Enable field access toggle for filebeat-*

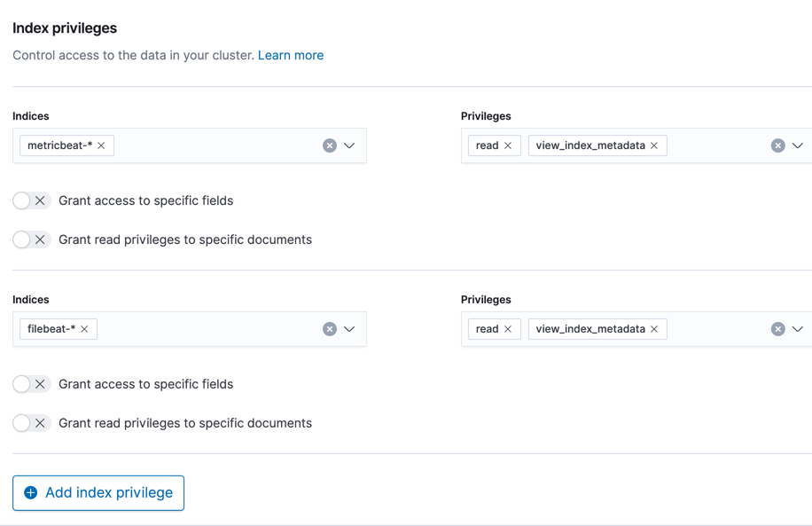[31, 384]
